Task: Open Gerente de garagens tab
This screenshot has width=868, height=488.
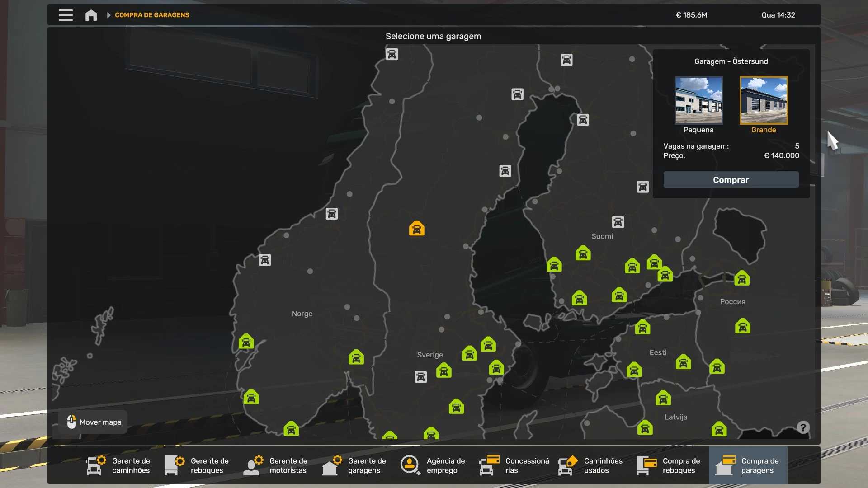Action: pyautogui.click(x=354, y=465)
